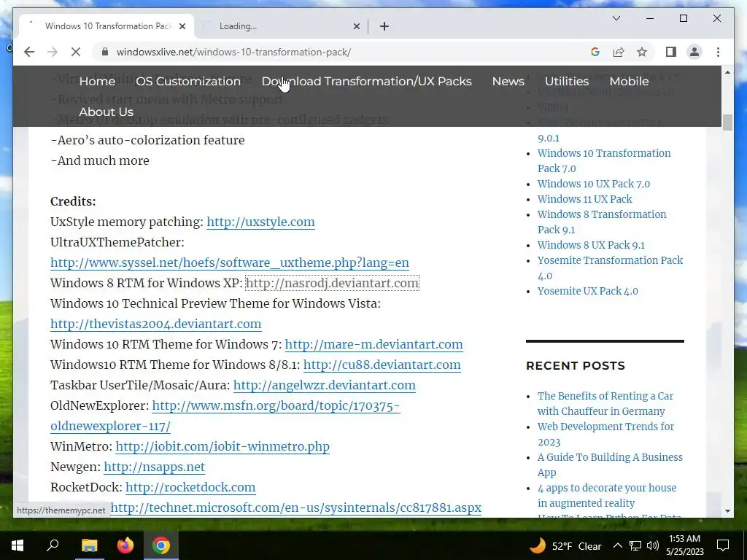Screen dimensions: 747x560
Task: Click the scrollbar down arrow
Action: [x=727, y=511]
